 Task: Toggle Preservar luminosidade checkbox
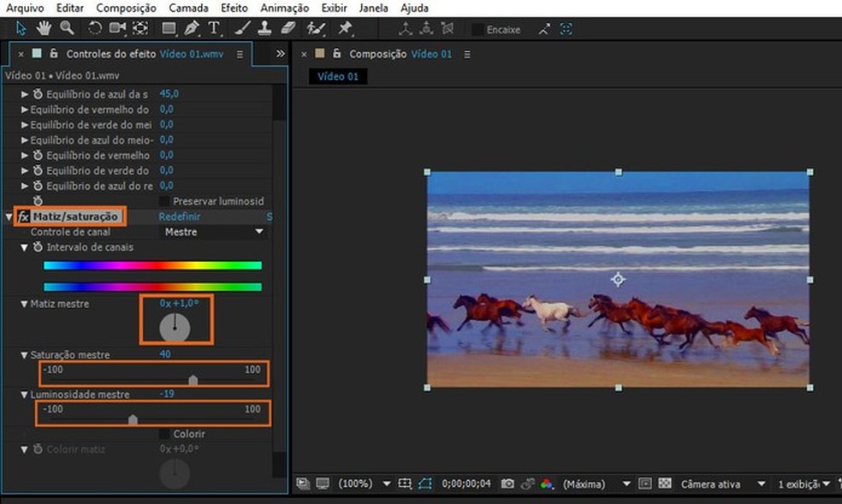(x=164, y=200)
